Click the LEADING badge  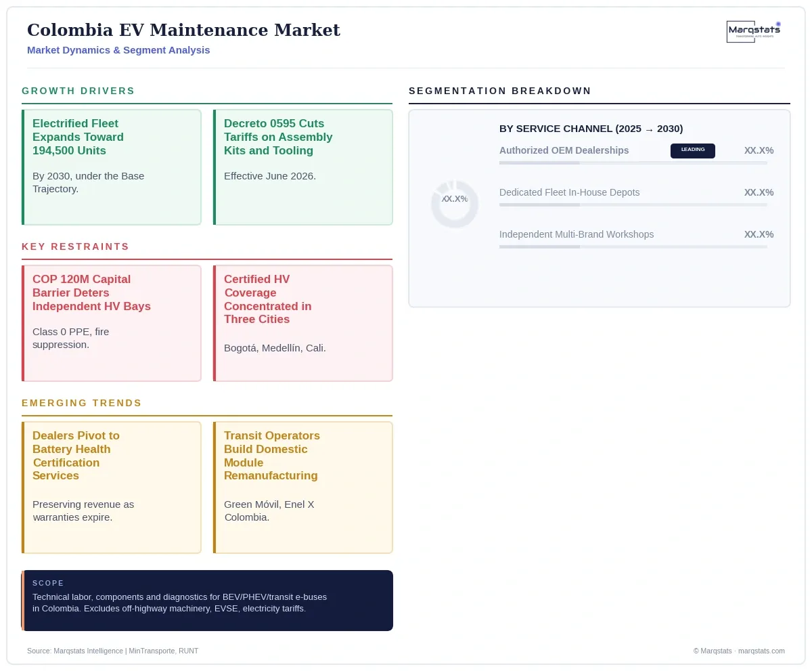point(692,150)
